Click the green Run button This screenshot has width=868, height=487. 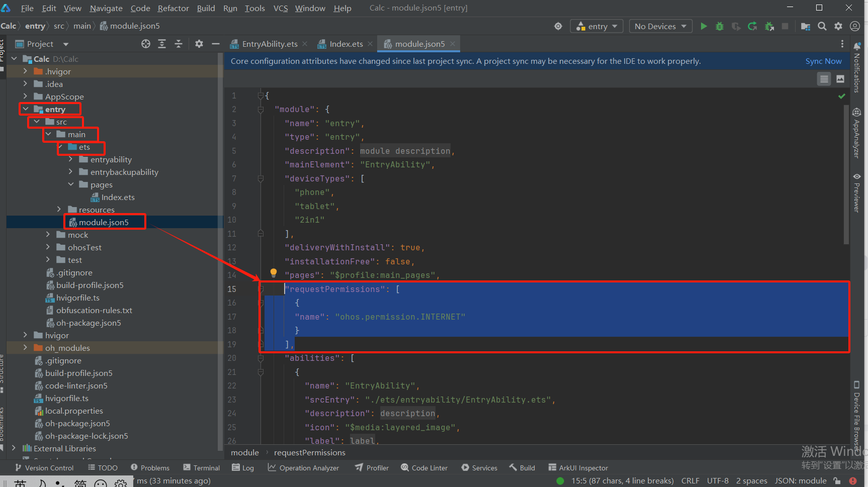point(704,26)
